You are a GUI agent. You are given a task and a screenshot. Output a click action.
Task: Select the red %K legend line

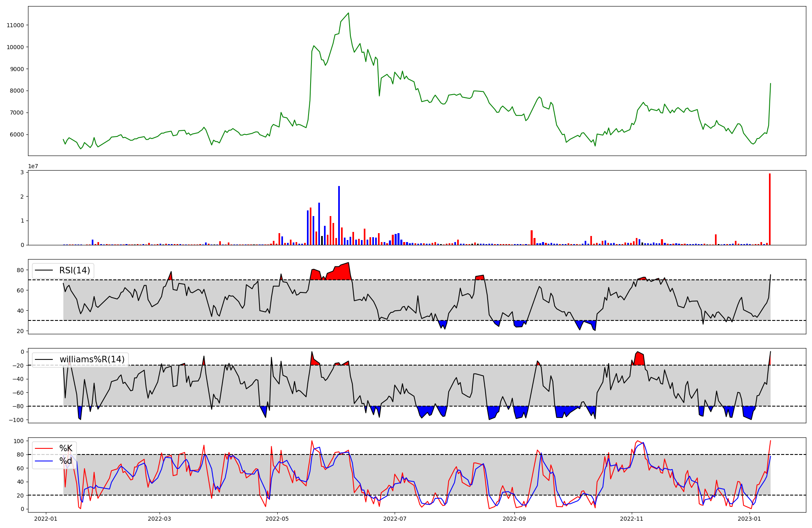click(44, 448)
